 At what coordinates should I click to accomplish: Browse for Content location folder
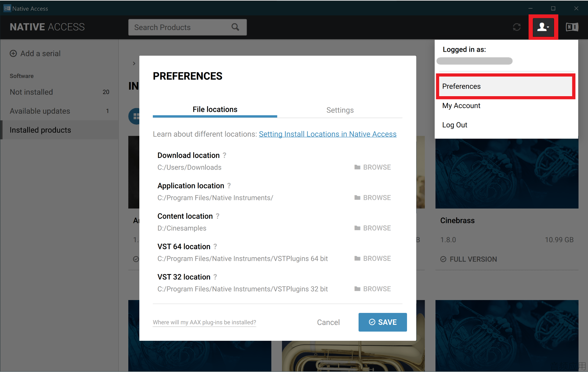click(372, 228)
